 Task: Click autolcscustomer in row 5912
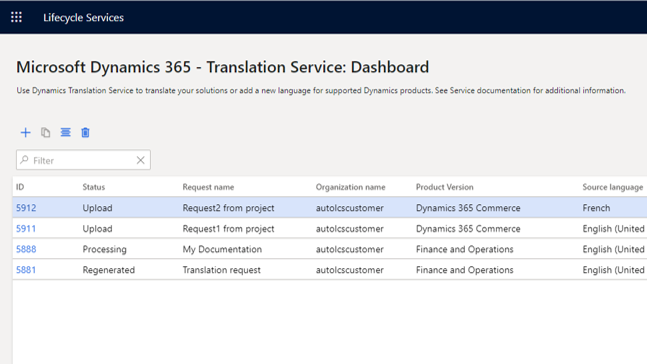click(349, 208)
